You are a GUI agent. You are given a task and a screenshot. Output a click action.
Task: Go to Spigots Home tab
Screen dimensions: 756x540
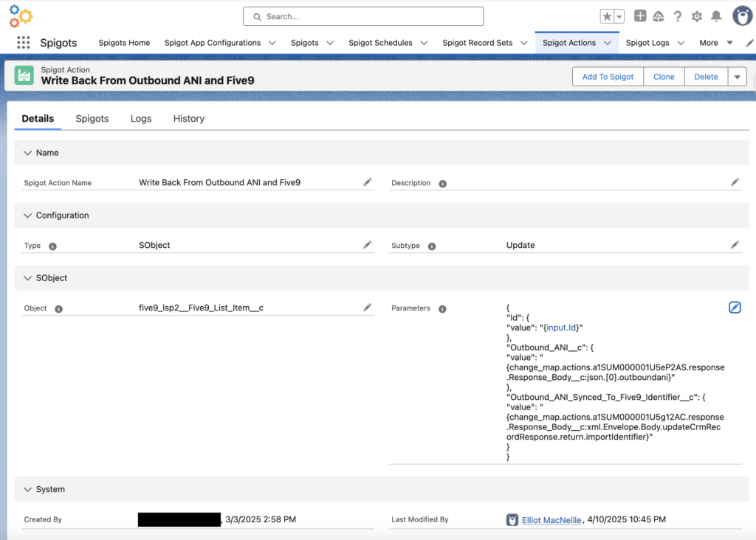click(x=124, y=43)
